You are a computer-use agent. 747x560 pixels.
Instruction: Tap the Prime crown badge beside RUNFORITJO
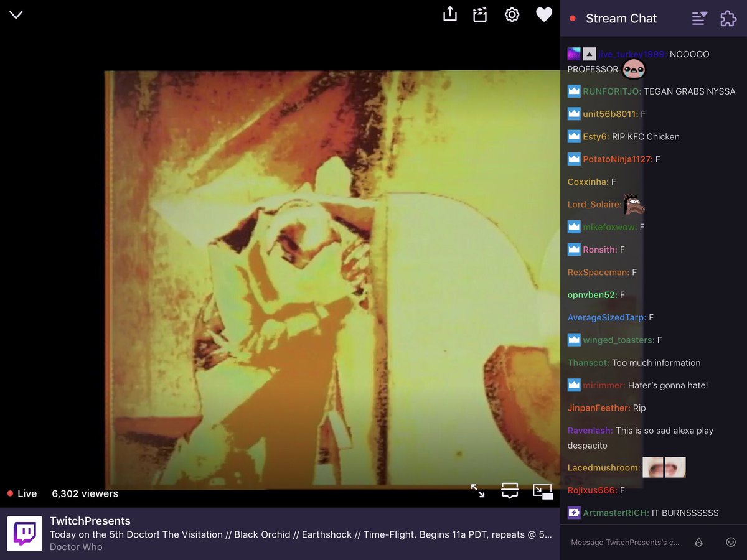coord(574,91)
